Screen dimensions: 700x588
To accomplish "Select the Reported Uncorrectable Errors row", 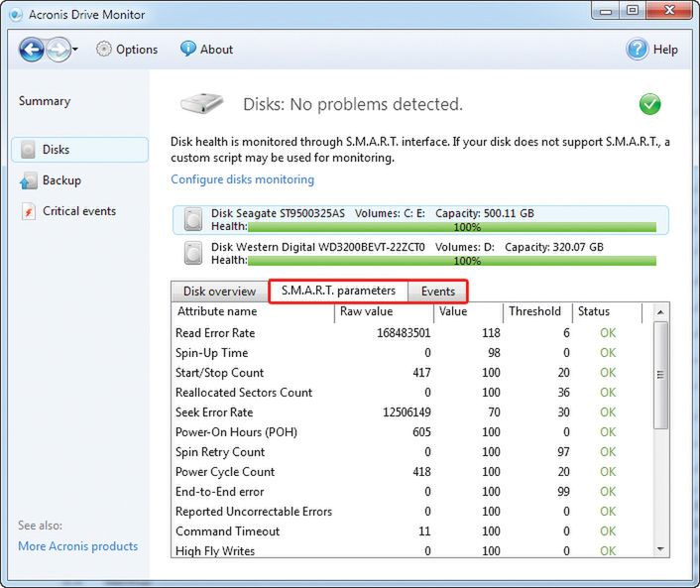I will click(x=412, y=512).
